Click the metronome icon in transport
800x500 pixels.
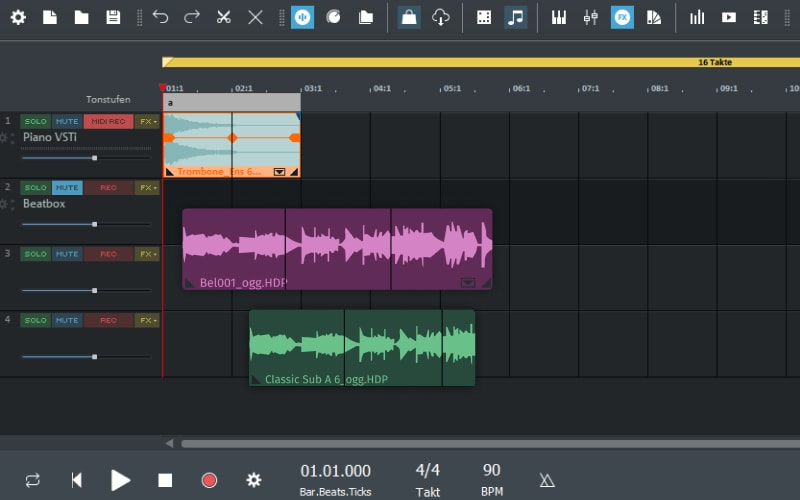click(x=547, y=480)
